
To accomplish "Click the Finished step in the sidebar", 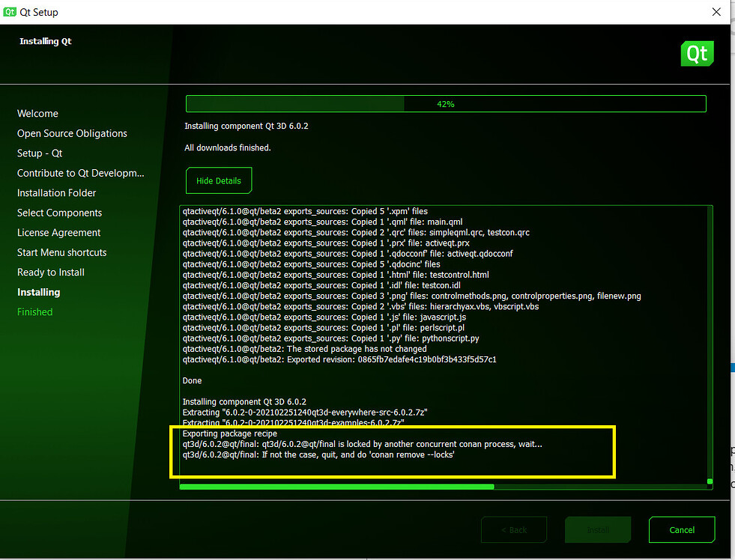I will point(34,311).
